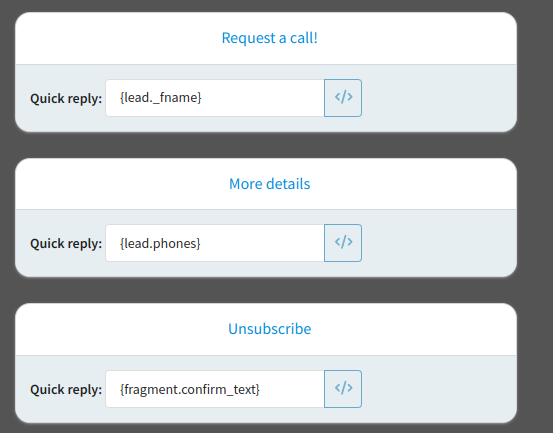Open code inserter for {fragment.confirm_text} field
The height and width of the screenshot is (433, 553).
pyautogui.click(x=343, y=389)
